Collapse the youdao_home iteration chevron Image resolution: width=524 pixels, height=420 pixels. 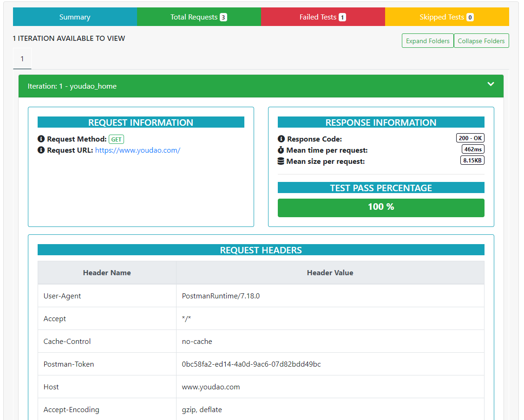[x=491, y=84]
